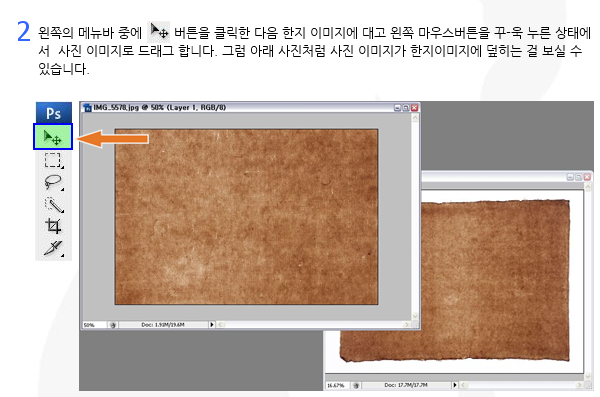600x397 pixels.
Task: Close the back document window
Action: [587, 177]
